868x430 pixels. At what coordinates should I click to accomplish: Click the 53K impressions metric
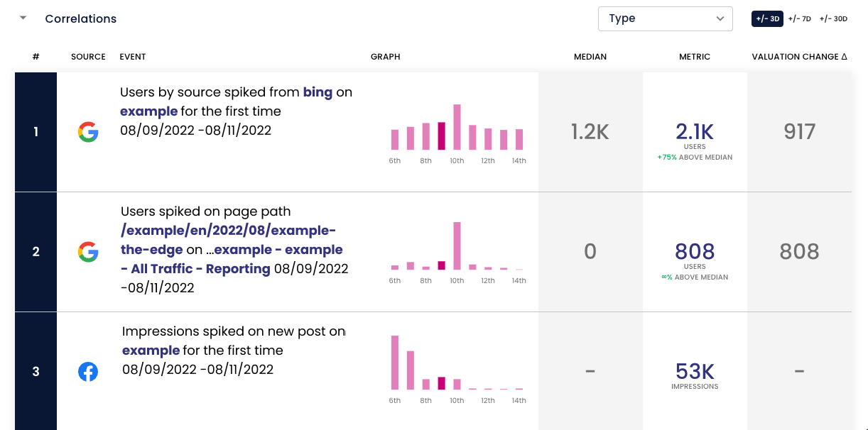(695, 372)
